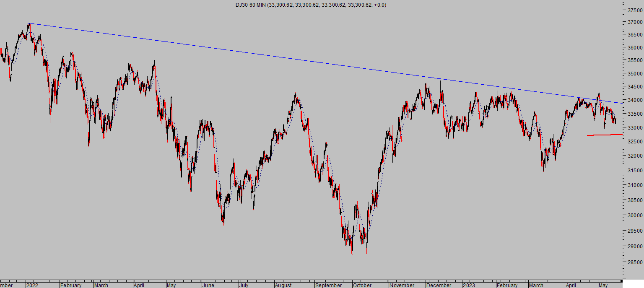Click the 2023 label on time axis
This screenshot has width=644, height=288.
(x=469, y=285)
